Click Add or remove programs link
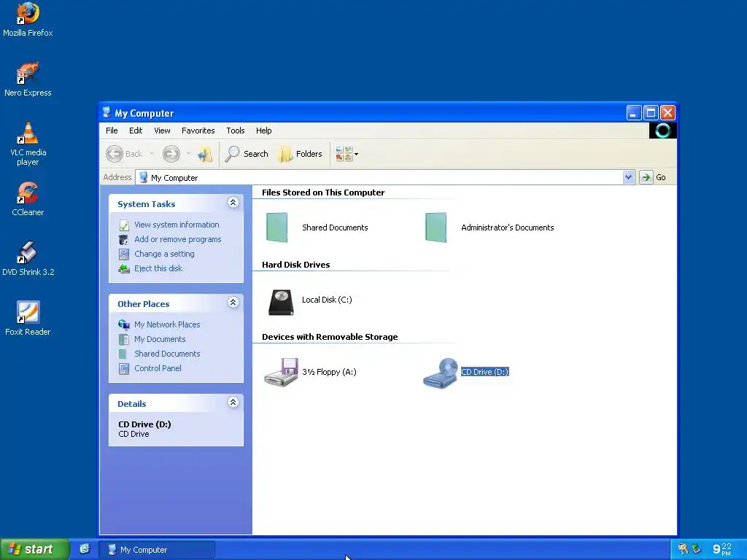Image resolution: width=747 pixels, height=560 pixels. pyautogui.click(x=178, y=239)
